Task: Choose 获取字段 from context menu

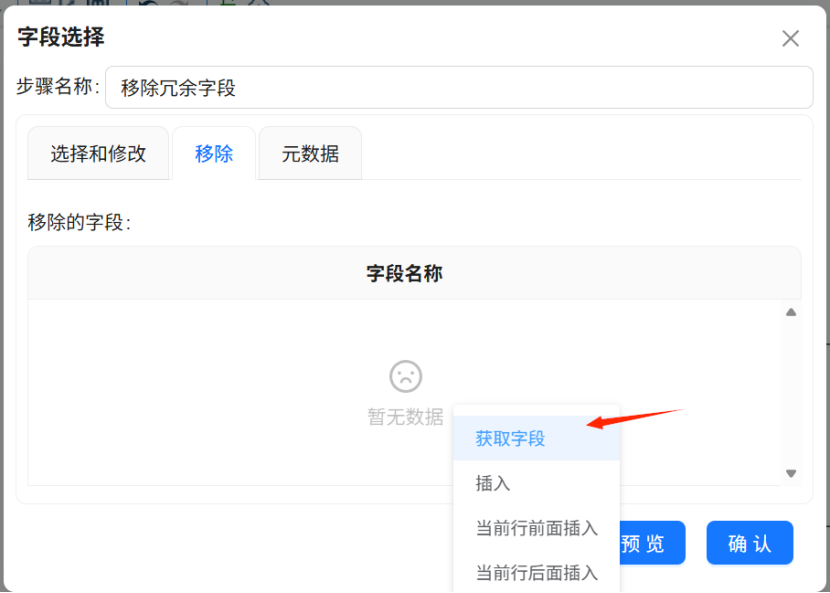Action: pos(536,438)
